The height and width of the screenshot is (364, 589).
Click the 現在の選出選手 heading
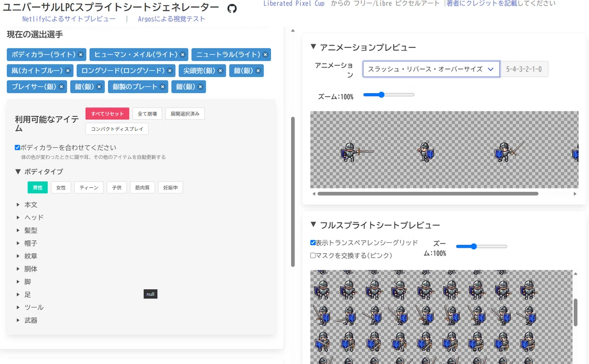coord(35,35)
